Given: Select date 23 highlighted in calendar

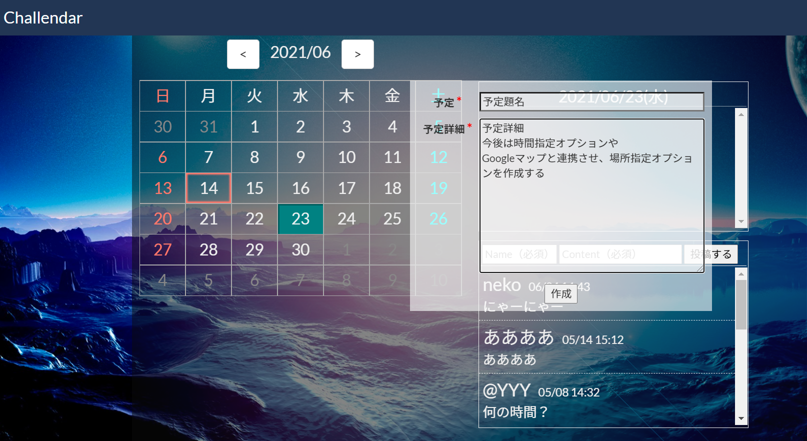Looking at the screenshot, I should [x=301, y=219].
